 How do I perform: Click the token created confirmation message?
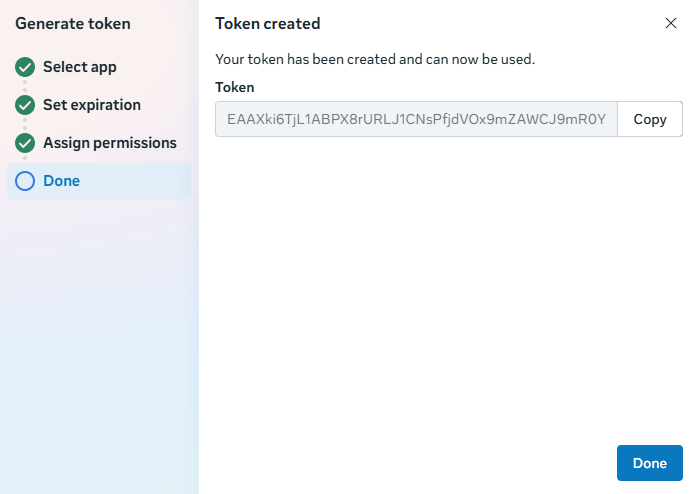click(375, 59)
